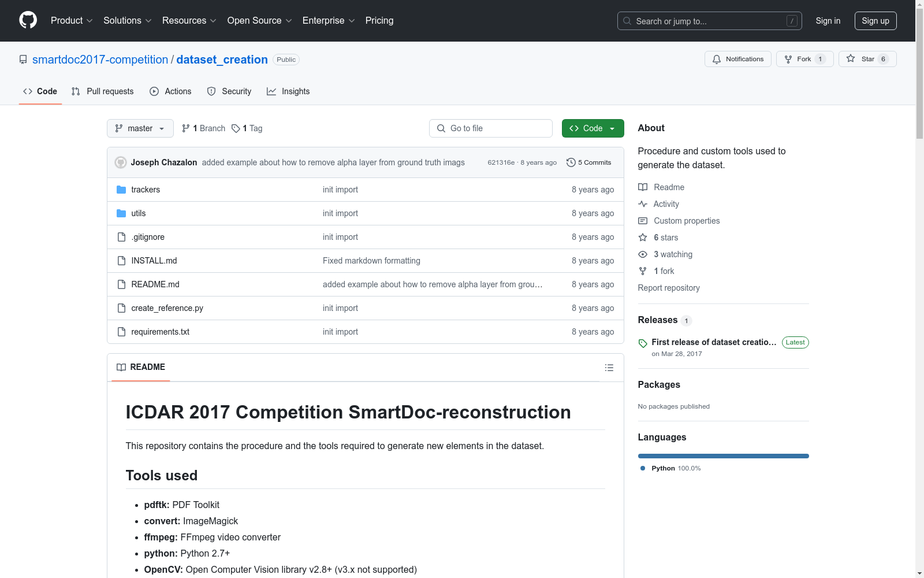924x578 pixels.
Task: Open the Security tab
Action: pos(229,91)
